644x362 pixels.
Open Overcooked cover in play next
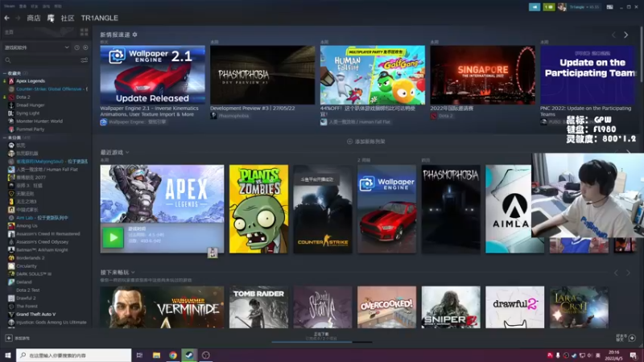point(387,307)
